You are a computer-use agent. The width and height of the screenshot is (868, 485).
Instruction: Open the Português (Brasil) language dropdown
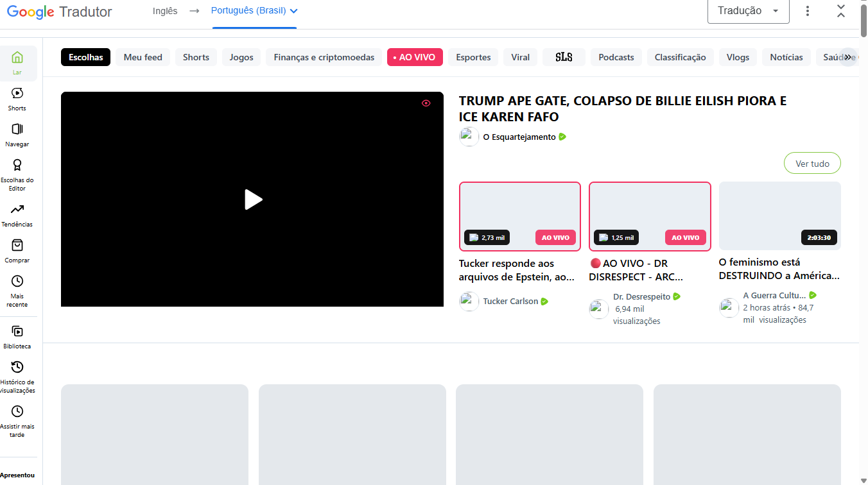(x=254, y=11)
